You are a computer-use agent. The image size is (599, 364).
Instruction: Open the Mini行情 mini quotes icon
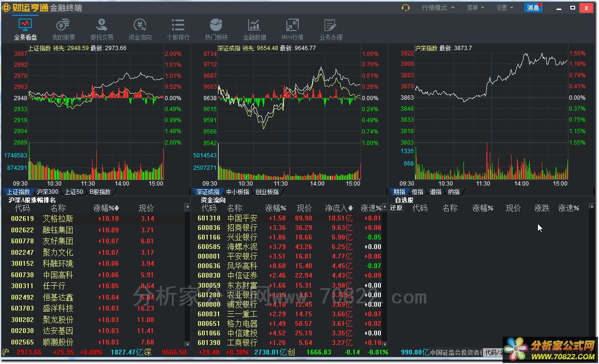[292, 29]
